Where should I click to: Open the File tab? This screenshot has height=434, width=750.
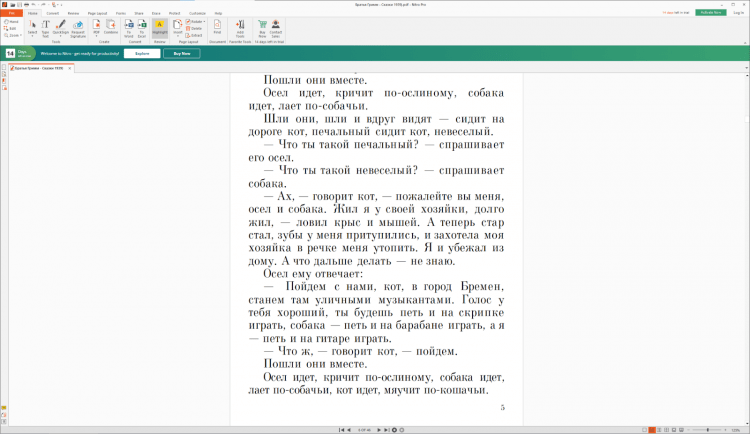coord(11,13)
